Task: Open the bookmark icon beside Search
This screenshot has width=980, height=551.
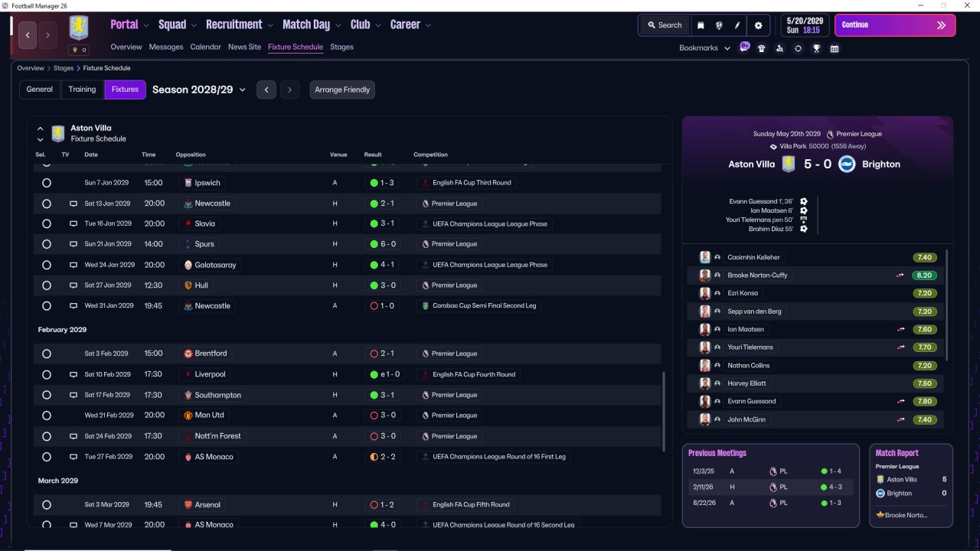Action: [x=700, y=25]
